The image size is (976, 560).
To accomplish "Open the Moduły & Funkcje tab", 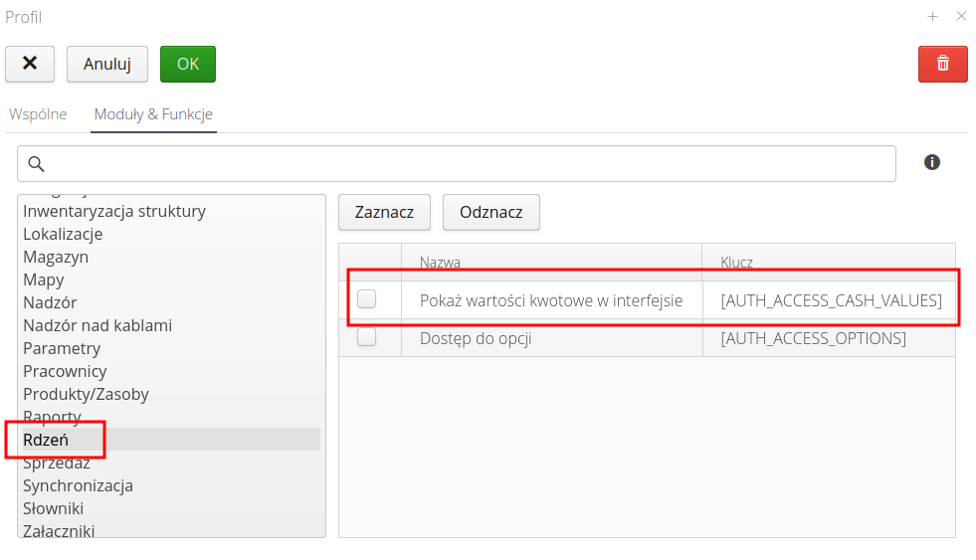I will coord(153,114).
